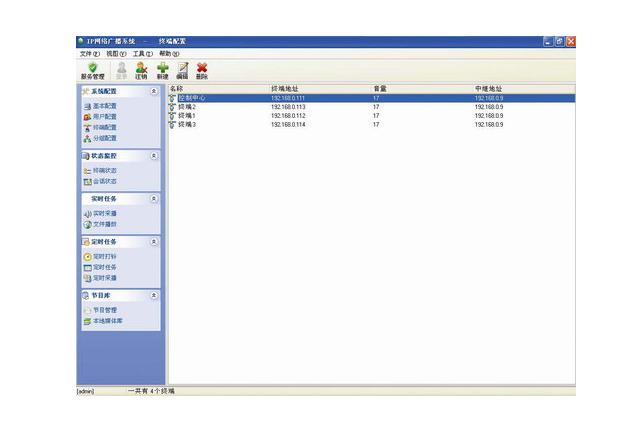
Task: Select the 终端2 row icon
Action: coord(172,107)
